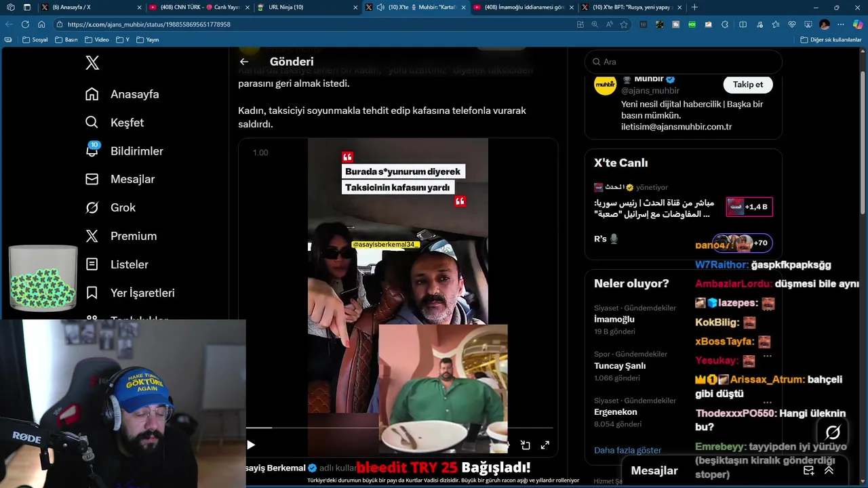Open a new browser tab

(x=694, y=7)
